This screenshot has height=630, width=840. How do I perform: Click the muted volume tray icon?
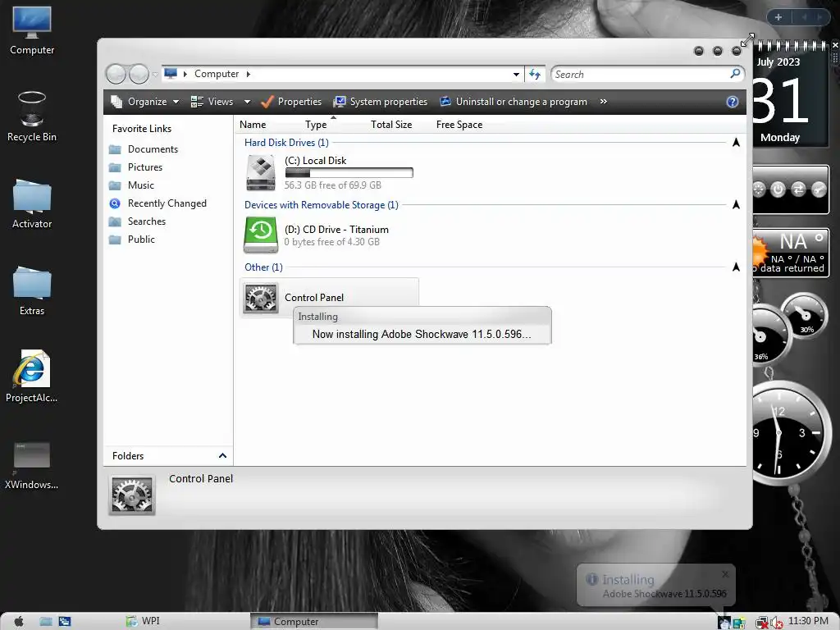tap(776, 623)
